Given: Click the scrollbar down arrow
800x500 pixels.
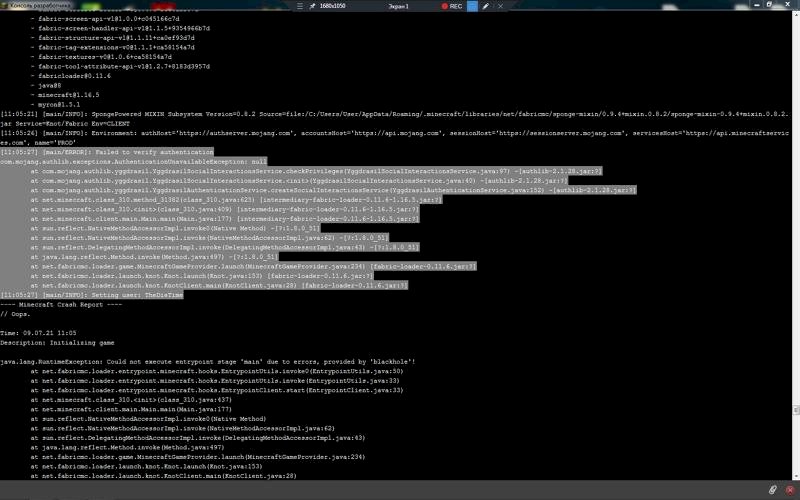Looking at the screenshot, I should point(794,473).
